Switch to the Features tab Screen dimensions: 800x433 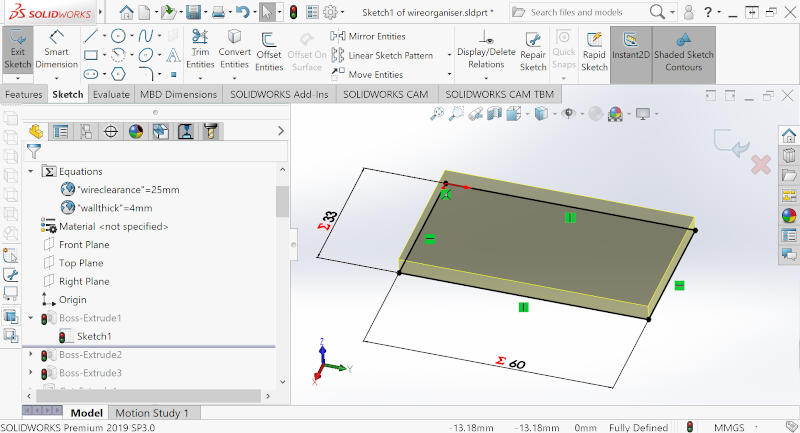point(23,94)
